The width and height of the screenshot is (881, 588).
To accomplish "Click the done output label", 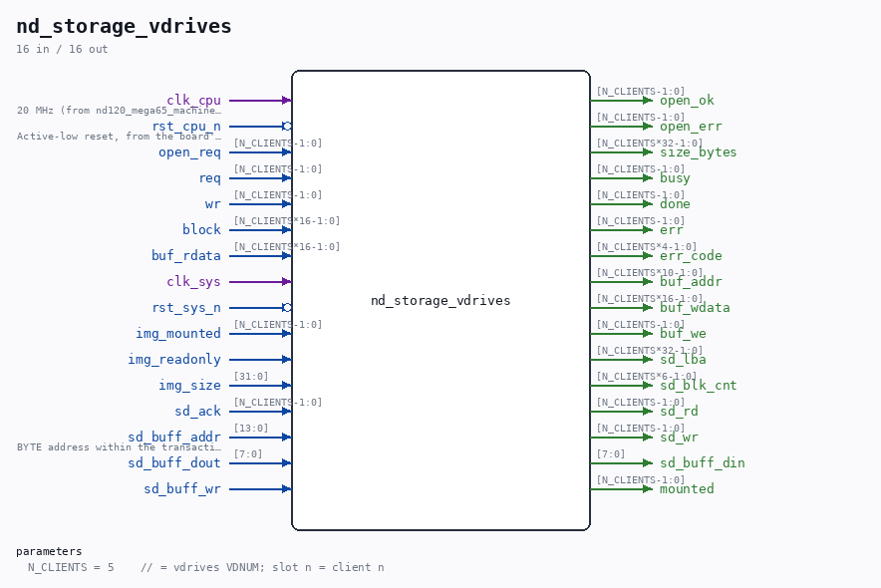I will 675,204.
